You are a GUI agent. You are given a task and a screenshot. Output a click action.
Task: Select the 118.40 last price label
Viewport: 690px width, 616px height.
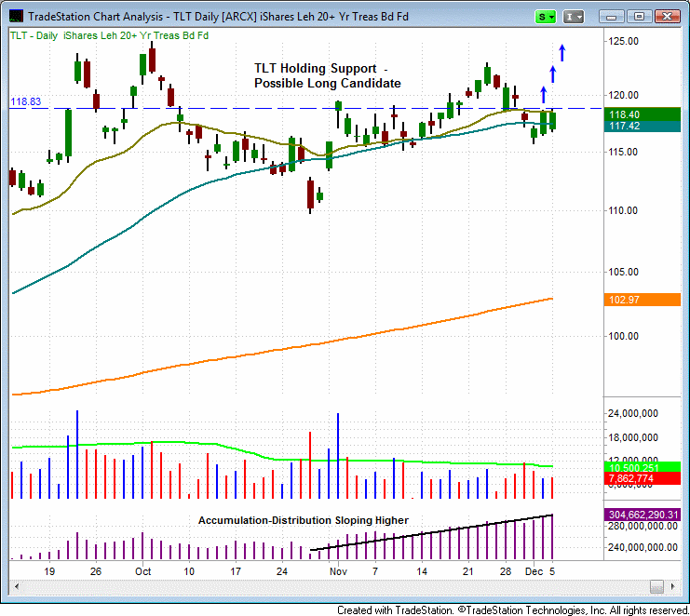[x=643, y=114]
